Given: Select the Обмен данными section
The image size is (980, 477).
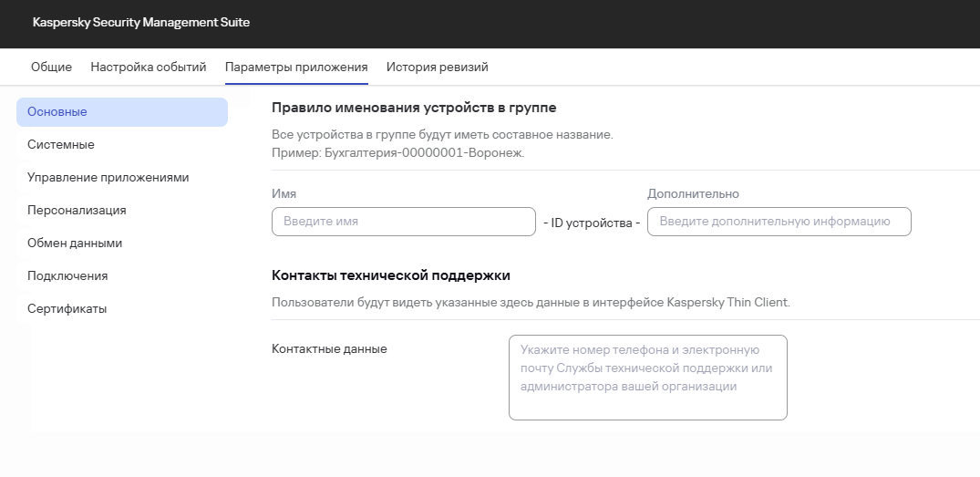Looking at the screenshot, I should point(75,244).
